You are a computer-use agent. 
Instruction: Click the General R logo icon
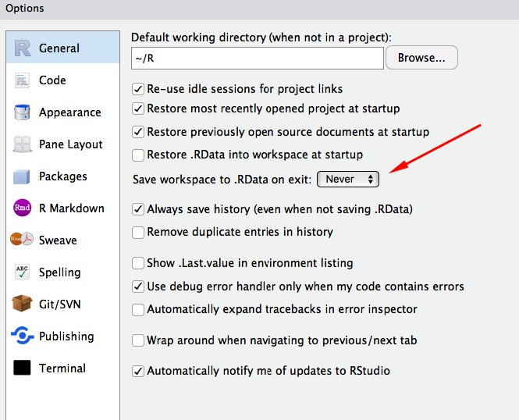23,48
